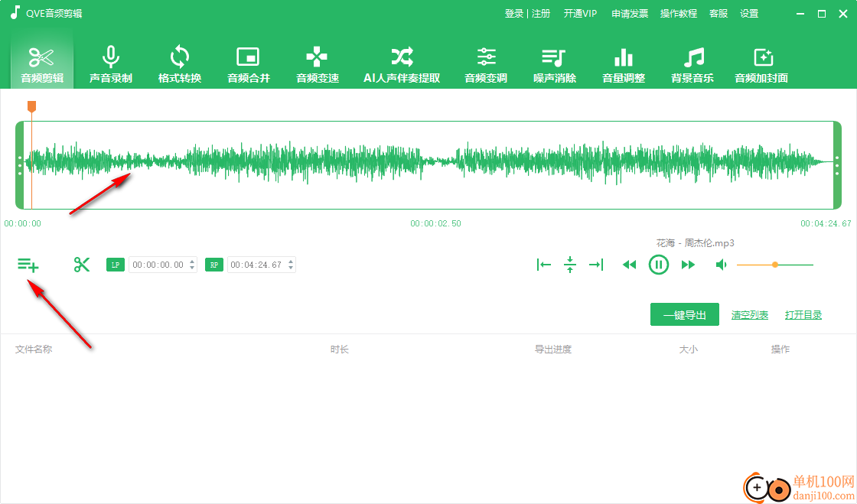
Task: Open 设置 settings menu
Action: click(749, 14)
